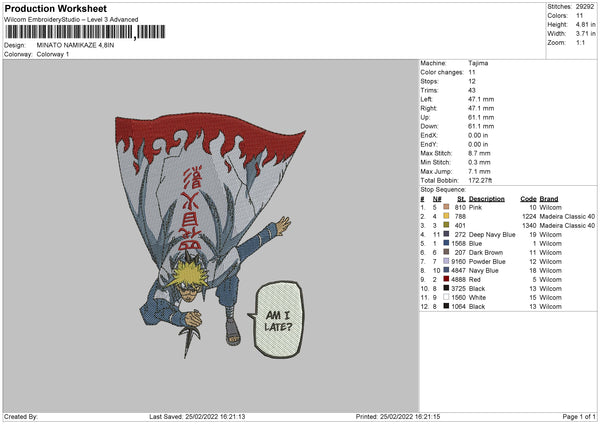
Task: Click the Min Stitch value 0.3 mm
Action: 479,162
